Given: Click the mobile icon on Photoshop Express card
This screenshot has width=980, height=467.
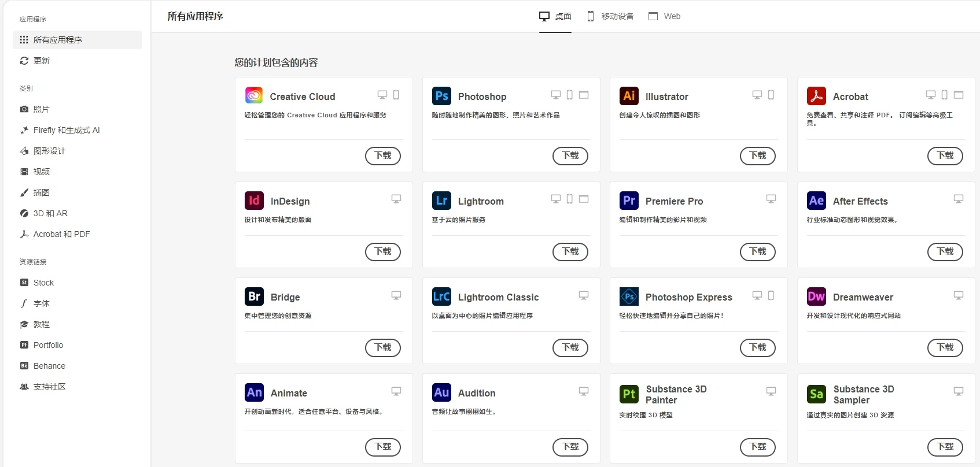Looking at the screenshot, I should click(x=771, y=295).
